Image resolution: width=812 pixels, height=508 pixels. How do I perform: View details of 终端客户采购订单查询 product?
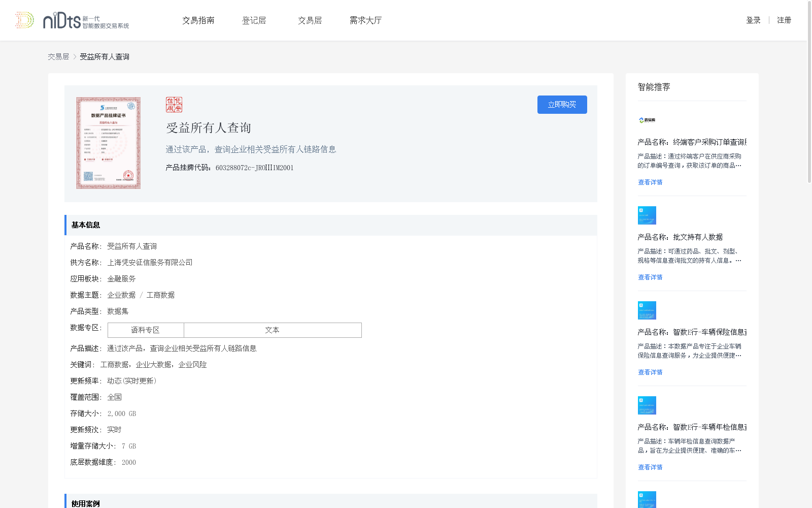click(650, 182)
